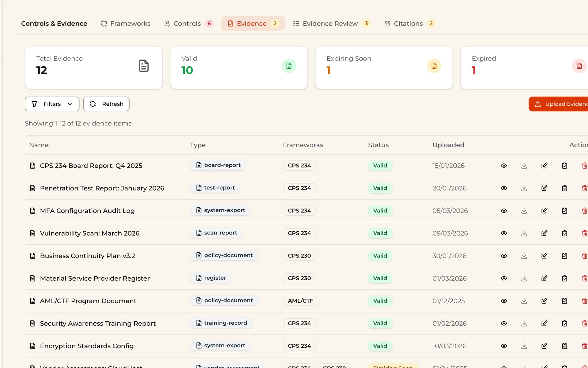
Task: Click the training-record type badge
Action: (x=221, y=323)
